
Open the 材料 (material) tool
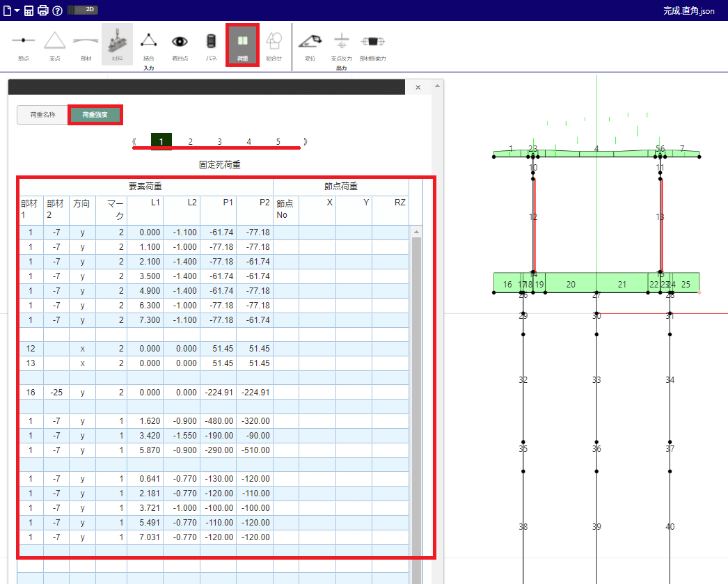(117, 45)
